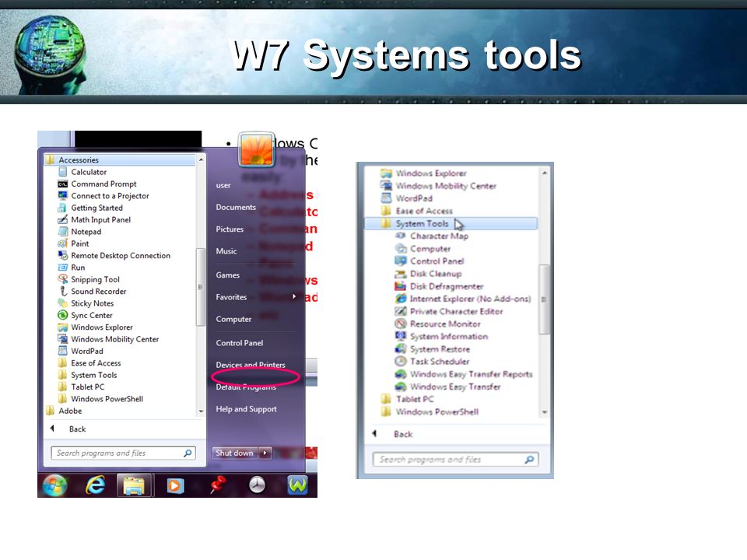This screenshot has height=560, width=747.
Task: Open Help and Support
Action: pos(247,409)
